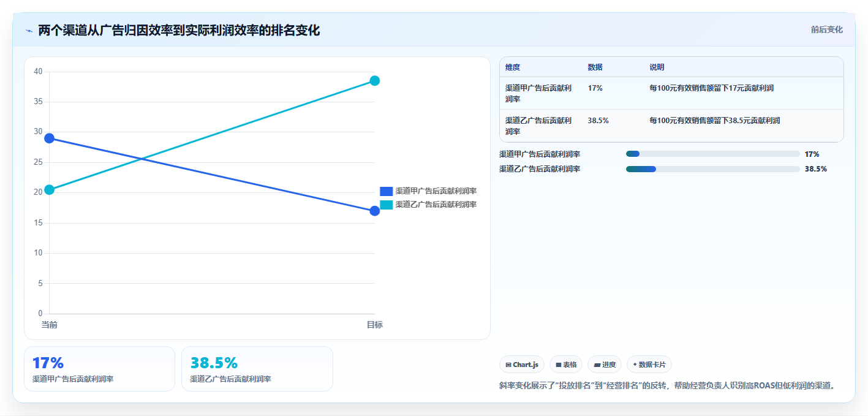Image resolution: width=868 pixels, height=416 pixels.
Task: Click 每100元有效销售额留下17元贡献利润 description
Action: pos(711,88)
